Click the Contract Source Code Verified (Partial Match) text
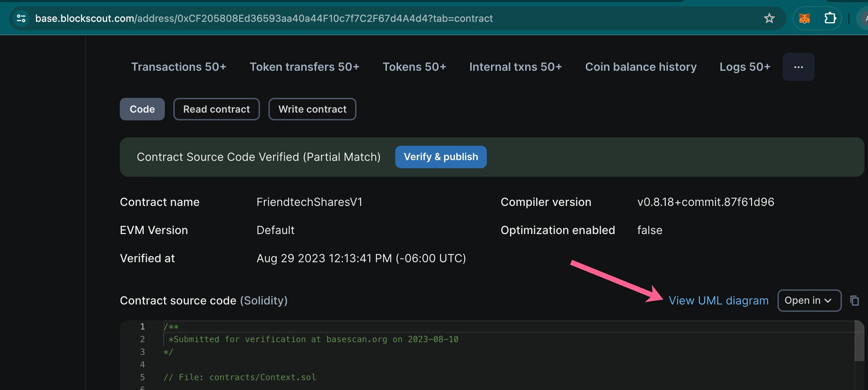The width and height of the screenshot is (868, 390). pyautogui.click(x=258, y=157)
